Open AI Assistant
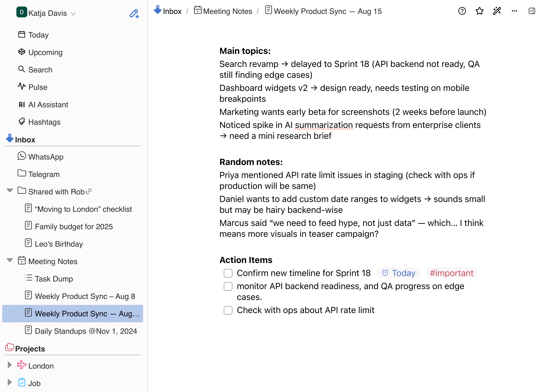Image resolution: width=545 pixels, height=392 pixels. pos(48,105)
